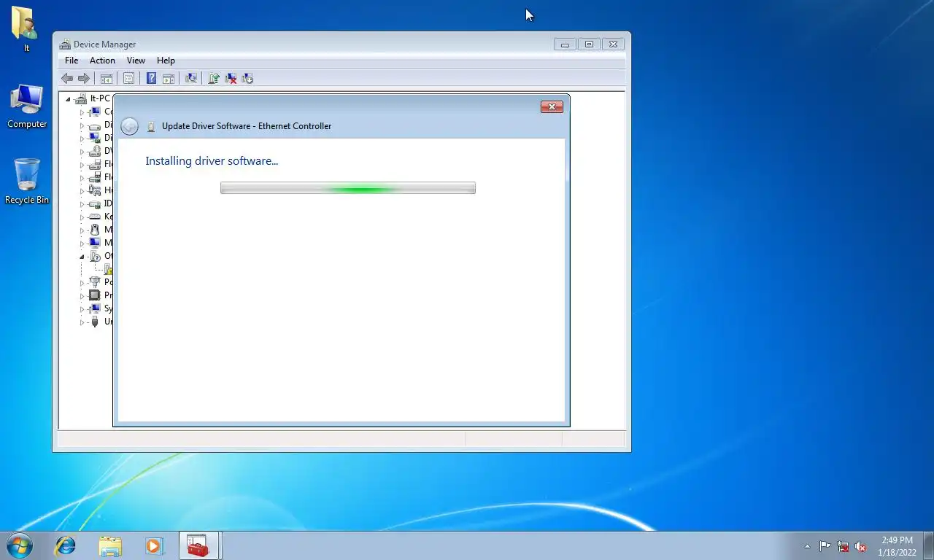Expand the Computer category arrow in tree

tap(82, 112)
